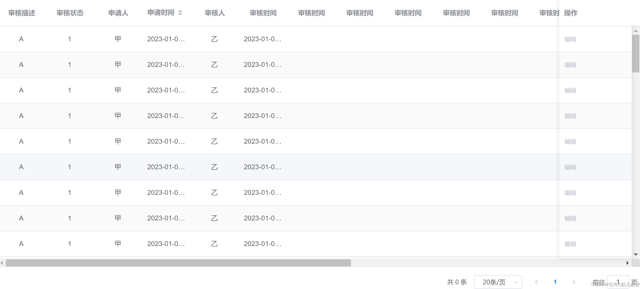The width and height of the screenshot is (644, 289).
Task: Click the 操作 column header
Action: click(x=571, y=13)
